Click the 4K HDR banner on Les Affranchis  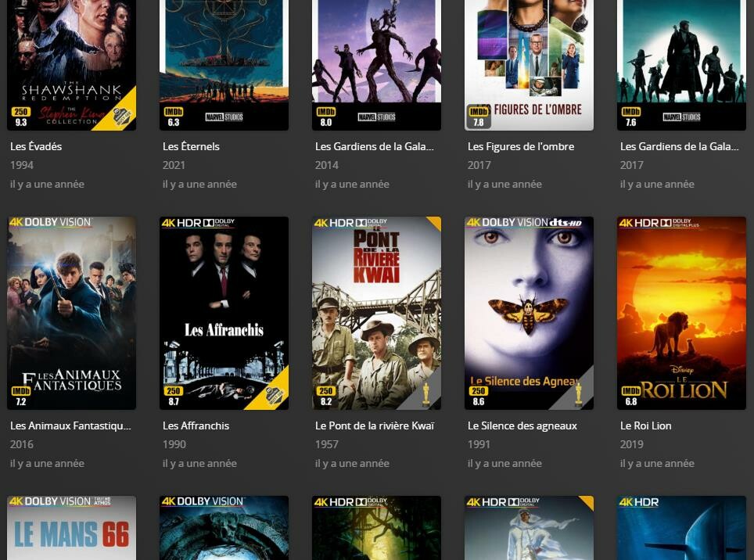click(198, 223)
